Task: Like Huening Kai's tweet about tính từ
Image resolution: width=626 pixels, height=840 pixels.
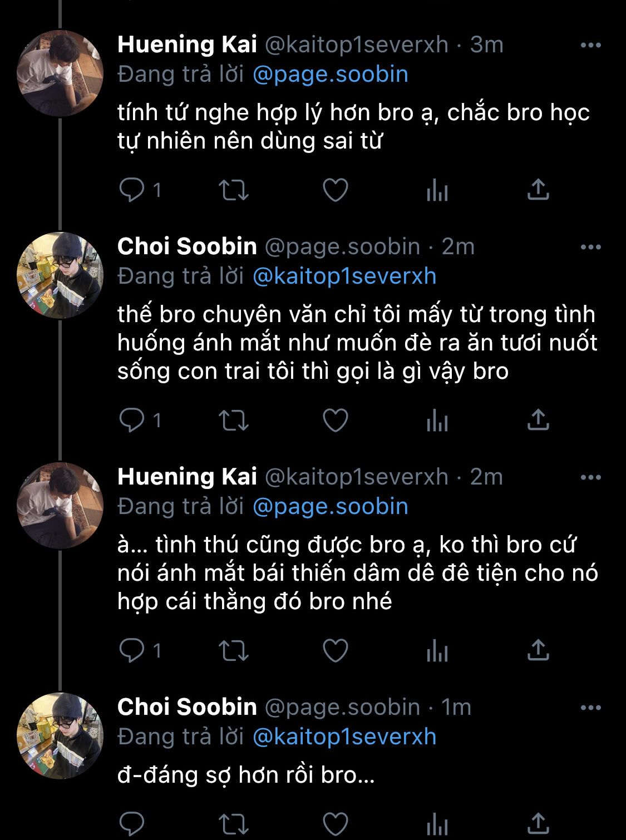Action: point(336,190)
